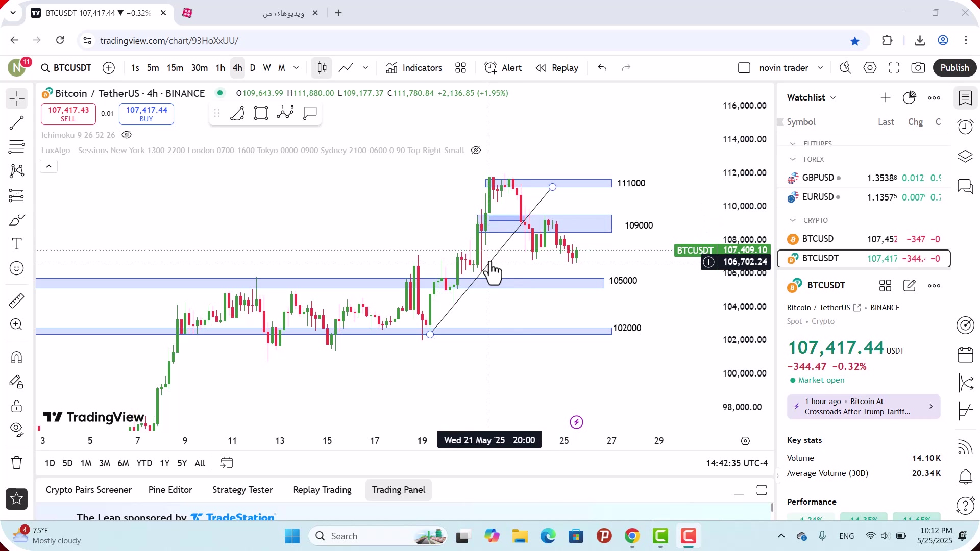Open the Fibonacci retracement tools
Screen dimensions: 980x551
pyautogui.click(x=17, y=147)
